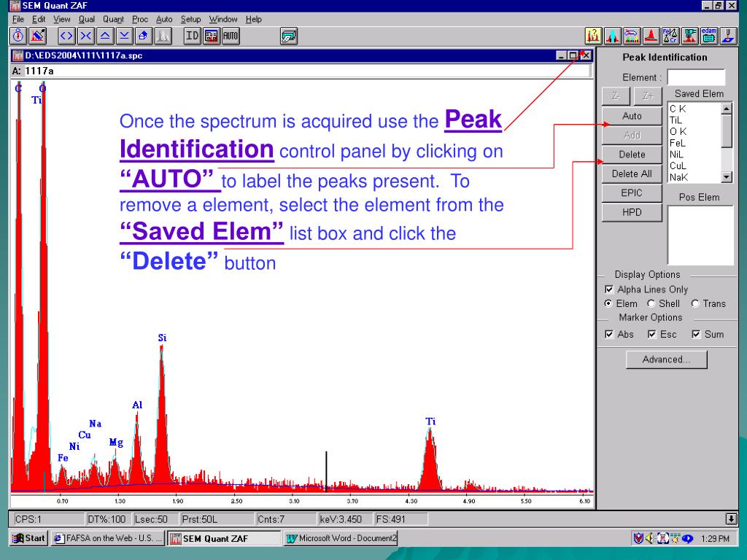Click the ID peak identification toolbar icon
The height and width of the screenshot is (560, 747).
(193, 35)
